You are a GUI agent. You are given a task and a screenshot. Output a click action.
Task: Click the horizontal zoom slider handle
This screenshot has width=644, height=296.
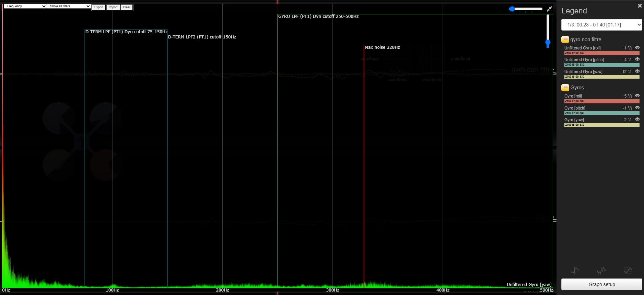[512, 9]
